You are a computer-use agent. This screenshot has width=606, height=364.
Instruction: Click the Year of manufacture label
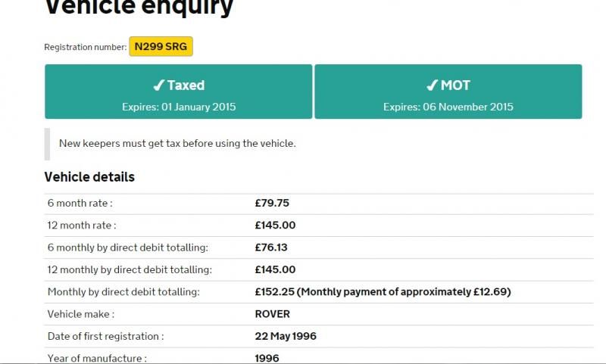coord(97,358)
